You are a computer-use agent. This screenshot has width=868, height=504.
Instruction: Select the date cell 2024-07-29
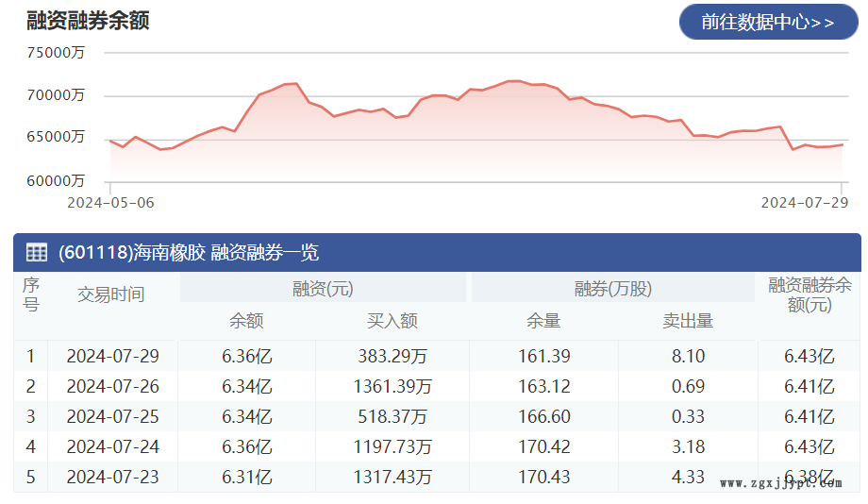(113, 356)
